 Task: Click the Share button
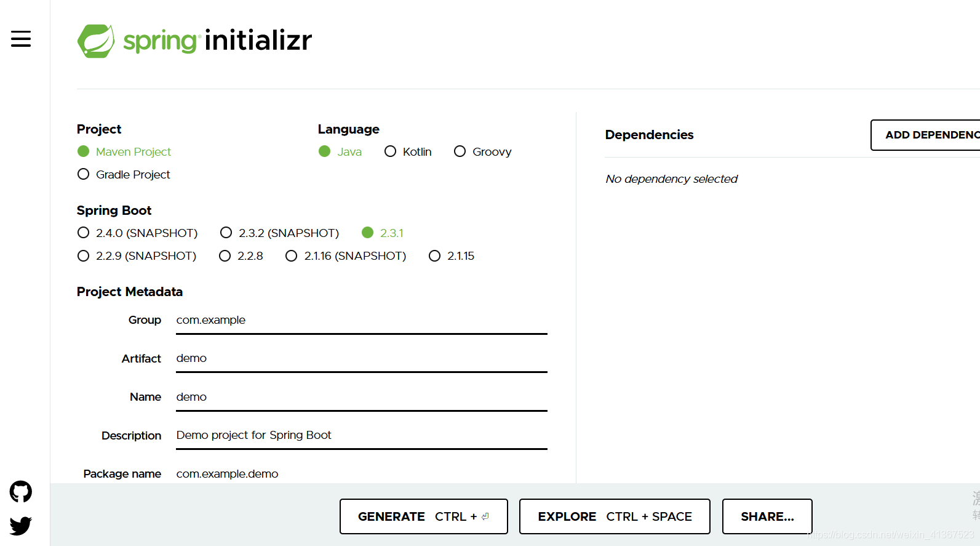click(767, 516)
